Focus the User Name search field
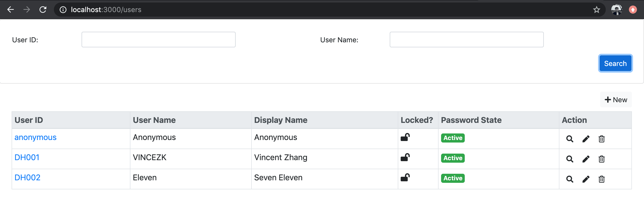The width and height of the screenshot is (644, 209). coord(467,40)
